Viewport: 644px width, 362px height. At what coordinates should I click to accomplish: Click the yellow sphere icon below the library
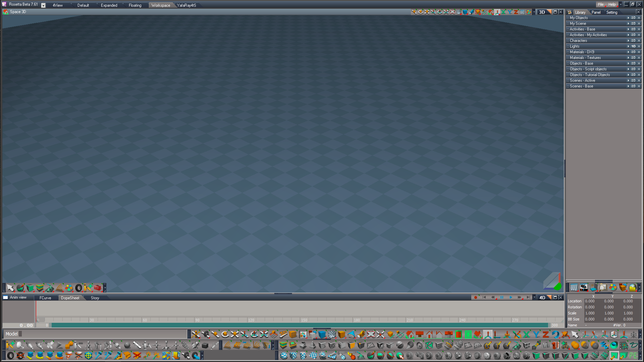[x=633, y=288]
